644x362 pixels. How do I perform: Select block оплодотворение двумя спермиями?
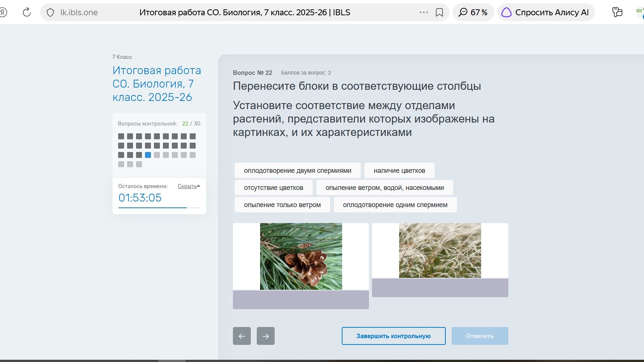pos(298,171)
